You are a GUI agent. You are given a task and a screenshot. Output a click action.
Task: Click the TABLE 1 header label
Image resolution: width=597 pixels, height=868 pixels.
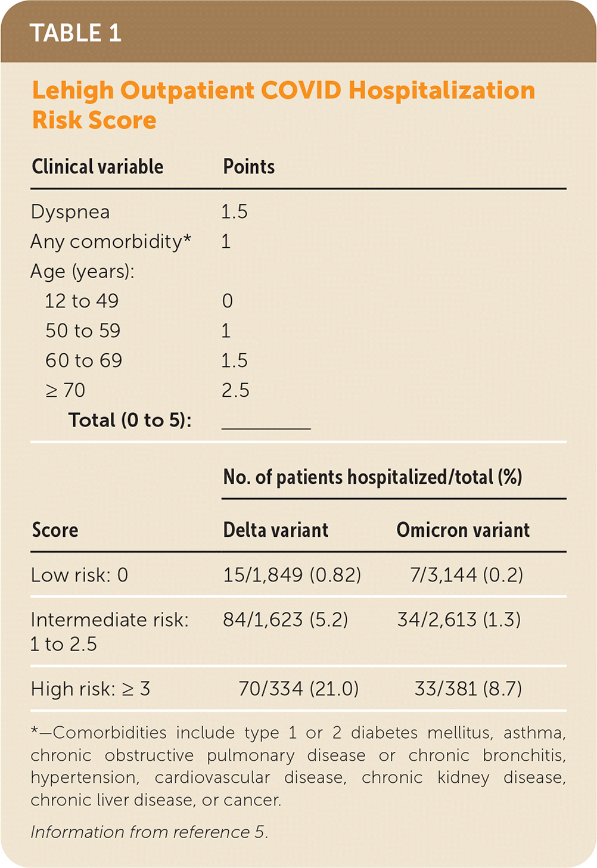(76, 33)
